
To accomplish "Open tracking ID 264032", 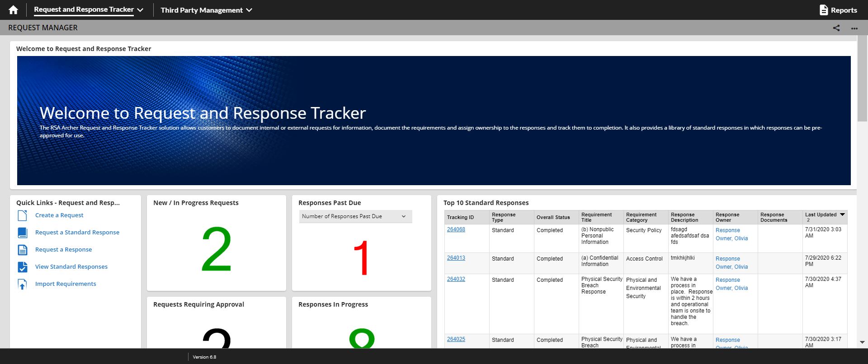I will 456,279.
